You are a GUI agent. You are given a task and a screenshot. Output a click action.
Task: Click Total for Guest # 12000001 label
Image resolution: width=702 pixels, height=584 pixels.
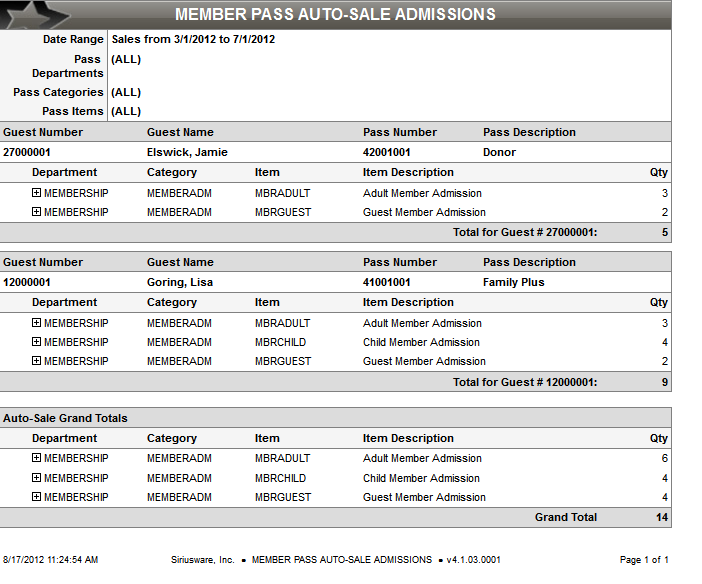pos(525,382)
